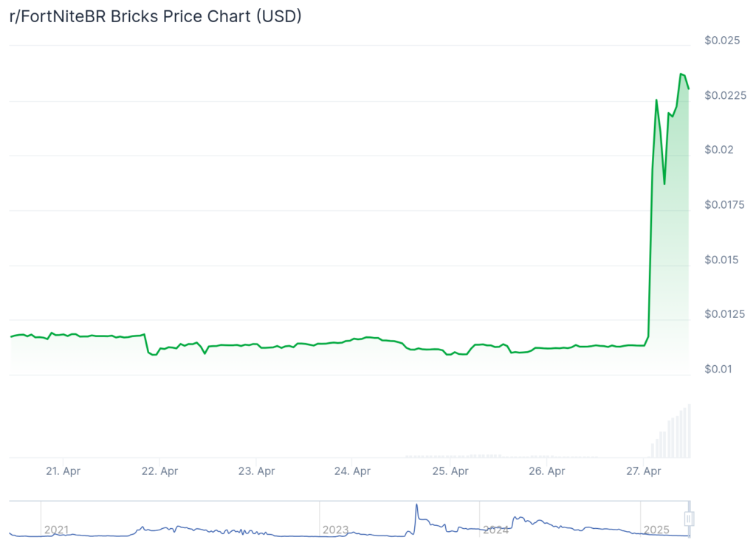The width and height of the screenshot is (756, 551).
Task: Jump to 2023 in the navigator timeline
Action: [335, 530]
